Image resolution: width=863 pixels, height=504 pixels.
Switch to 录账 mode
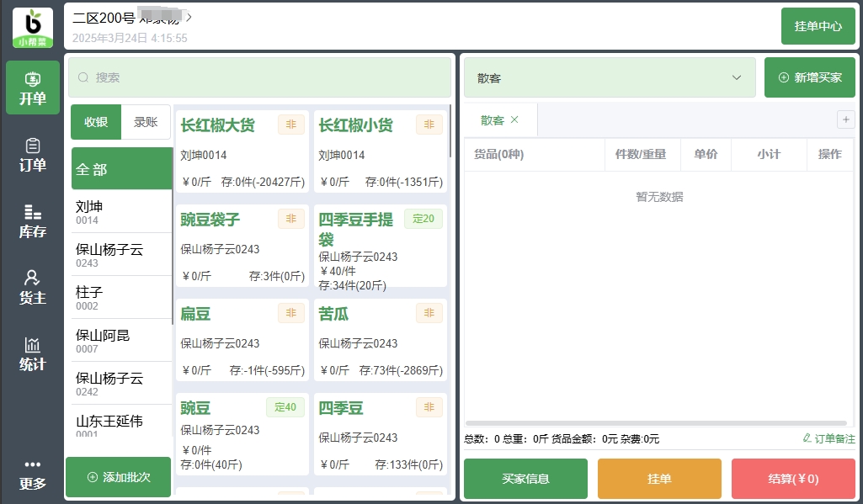tap(145, 121)
